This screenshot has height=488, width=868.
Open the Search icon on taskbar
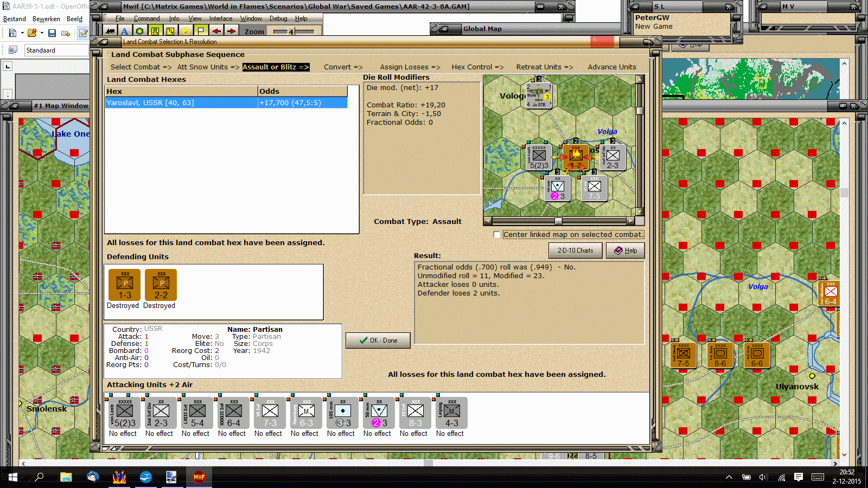39,477
